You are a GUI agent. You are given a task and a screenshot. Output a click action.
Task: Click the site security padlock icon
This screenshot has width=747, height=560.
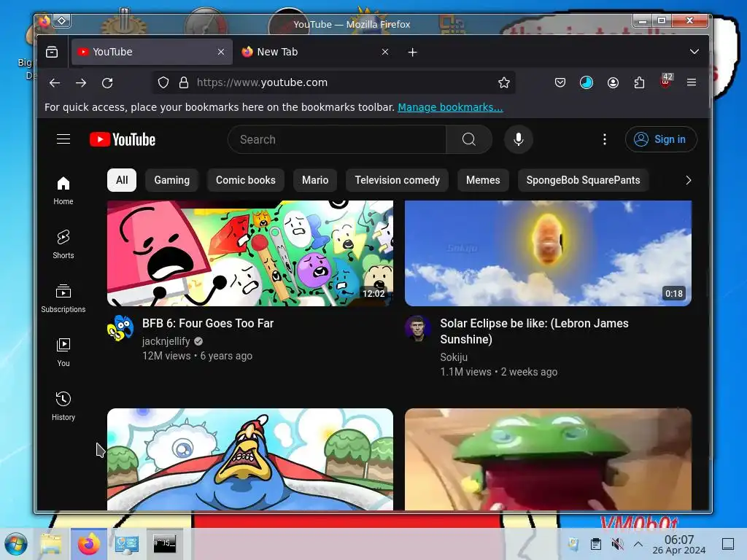(183, 83)
